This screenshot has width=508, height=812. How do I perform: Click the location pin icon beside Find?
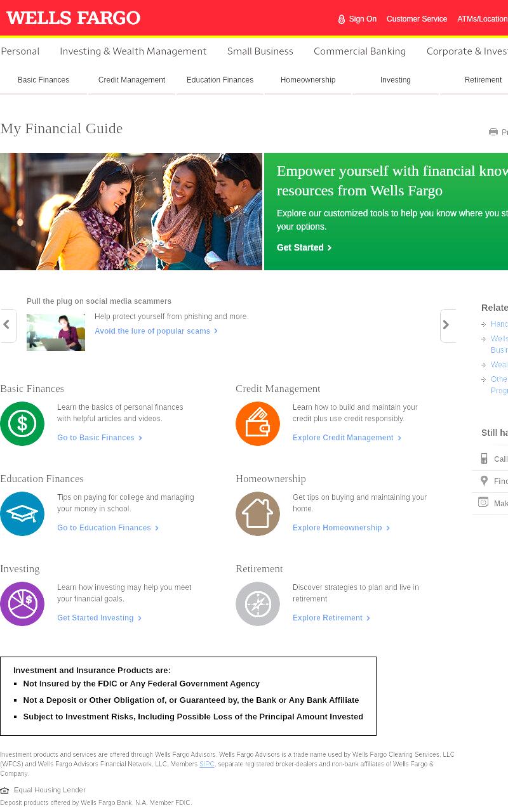pos(484,481)
